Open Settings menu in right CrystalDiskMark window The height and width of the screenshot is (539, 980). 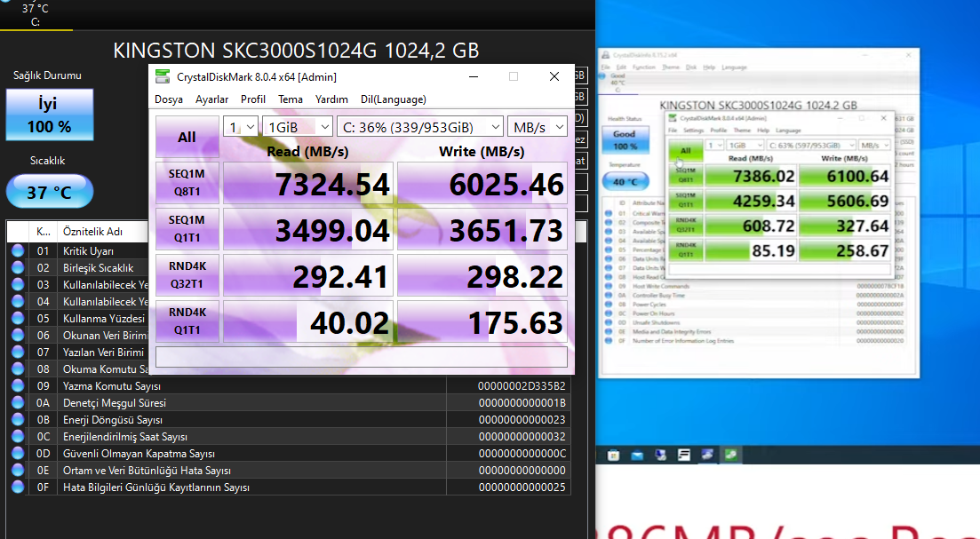[x=693, y=131]
